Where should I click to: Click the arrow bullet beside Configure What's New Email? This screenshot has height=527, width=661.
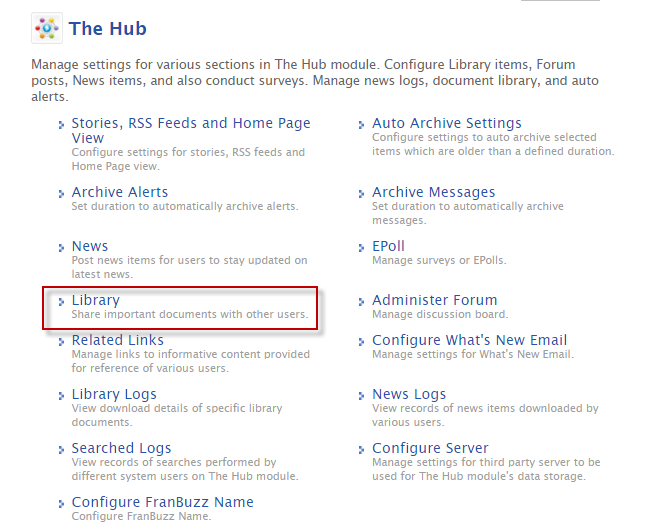pyautogui.click(x=361, y=341)
